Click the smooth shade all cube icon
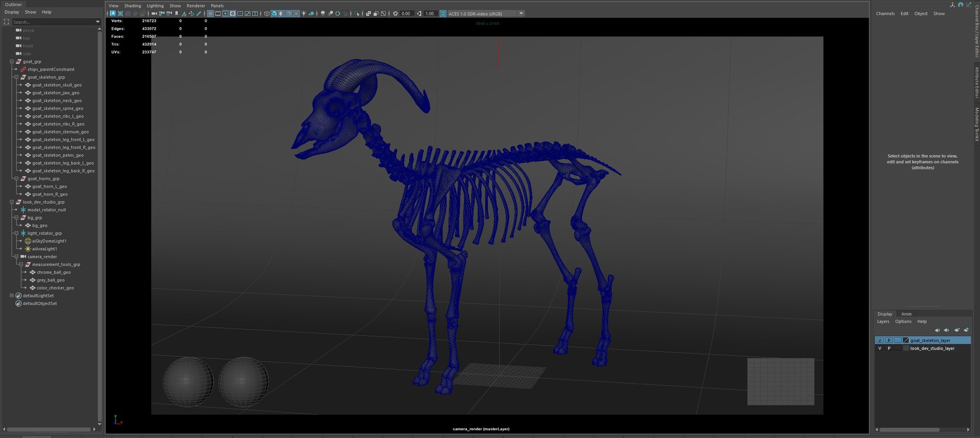 [x=274, y=13]
